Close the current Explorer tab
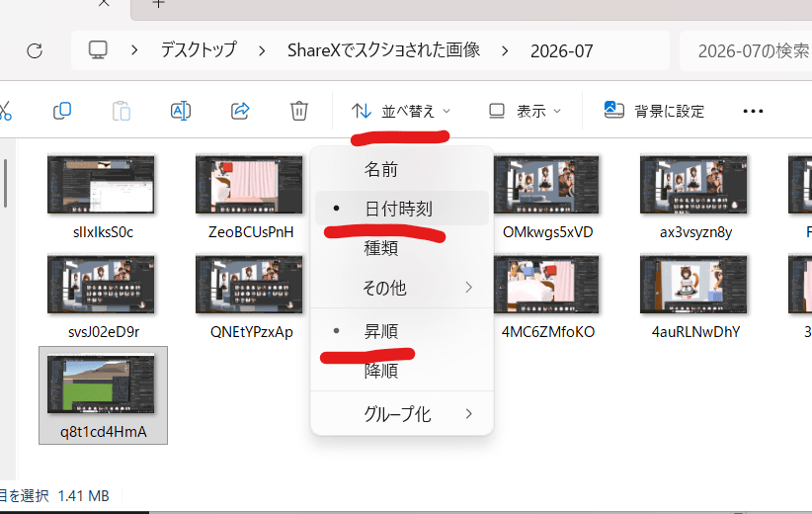 point(104,3)
